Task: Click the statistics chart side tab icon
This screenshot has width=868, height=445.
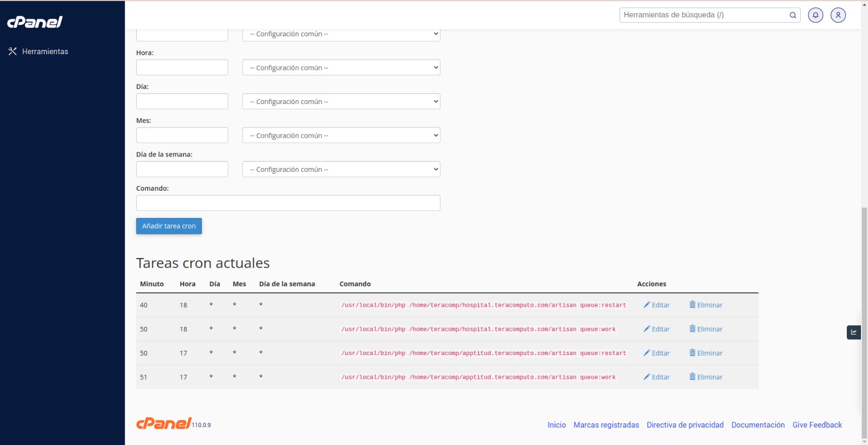Action: click(853, 332)
